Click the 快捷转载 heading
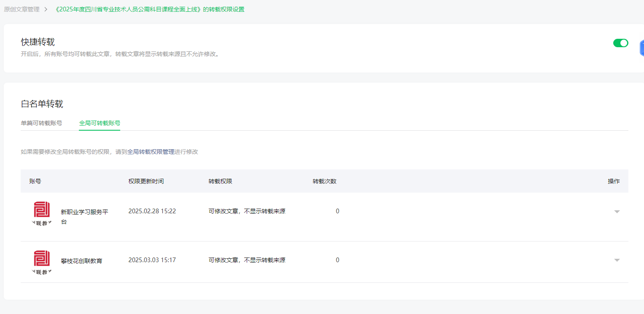 (38, 42)
